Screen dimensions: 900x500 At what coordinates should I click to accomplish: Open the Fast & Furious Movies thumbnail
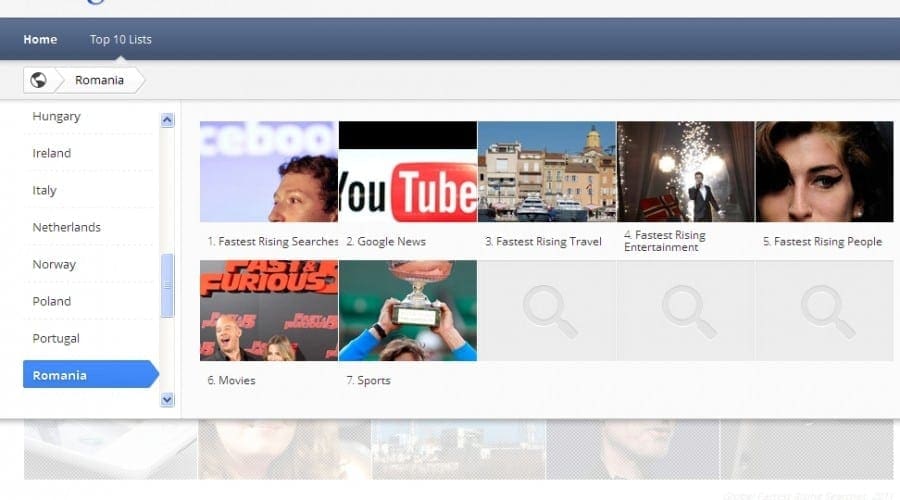269,311
